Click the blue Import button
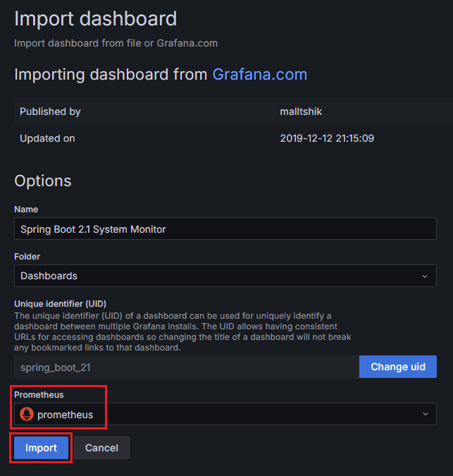Viewport: 453px width, 476px height. coord(41,448)
